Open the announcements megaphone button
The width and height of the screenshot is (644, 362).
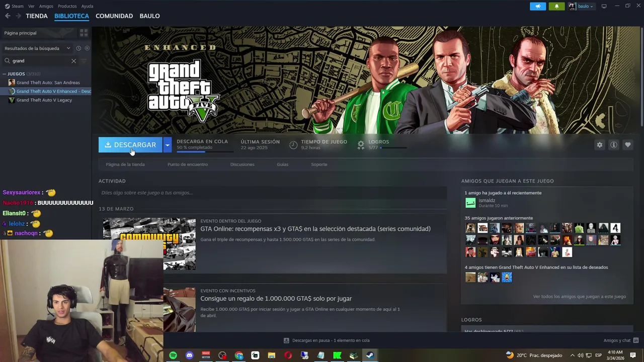(x=537, y=7)
